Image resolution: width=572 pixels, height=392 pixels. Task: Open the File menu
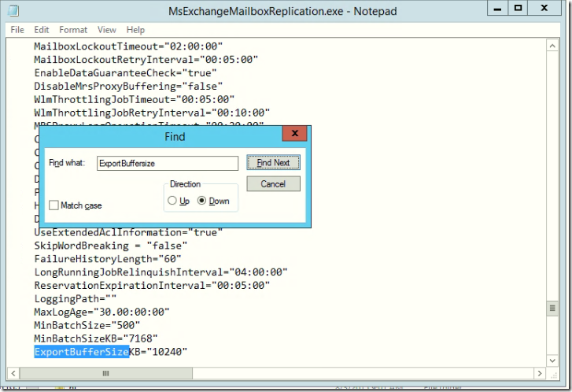[17, 30]
